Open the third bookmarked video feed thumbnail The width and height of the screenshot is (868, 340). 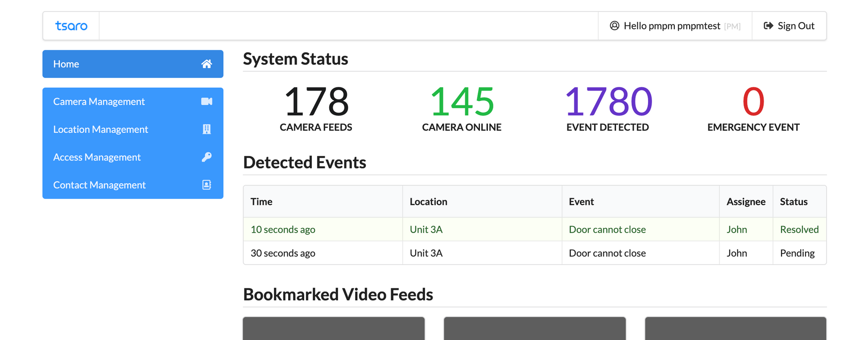(x=736, y=329)
